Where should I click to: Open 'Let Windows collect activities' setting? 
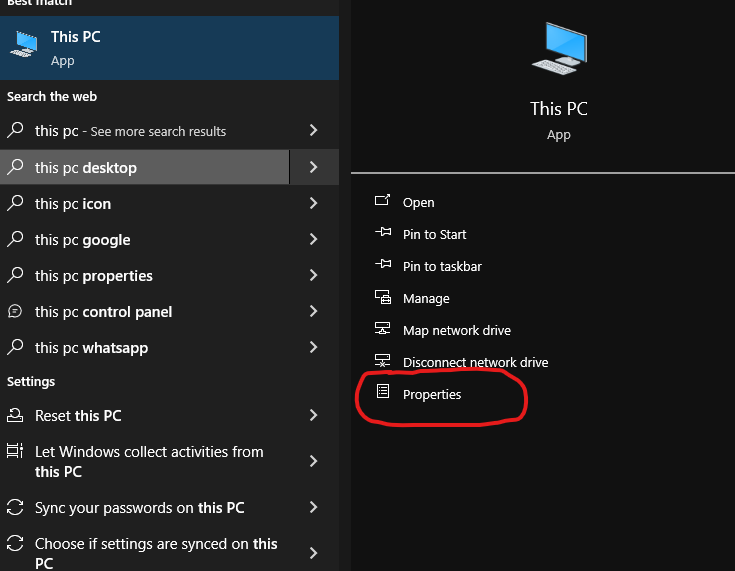[x=149, y=461]
